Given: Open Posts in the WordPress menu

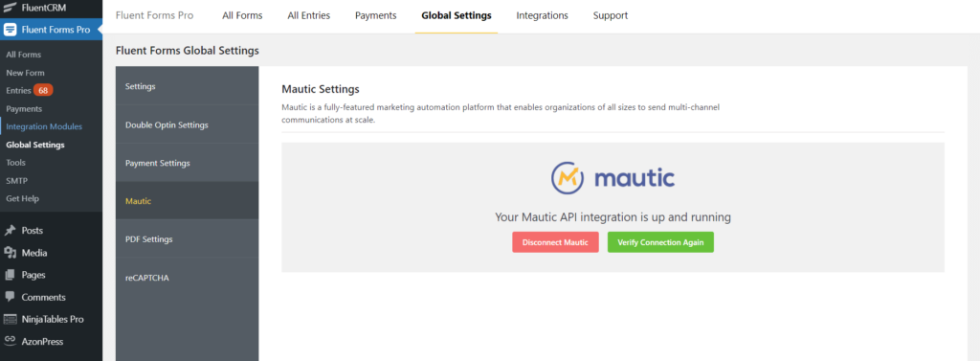Looking at the screenshot, I should click(x=33, y=230).
